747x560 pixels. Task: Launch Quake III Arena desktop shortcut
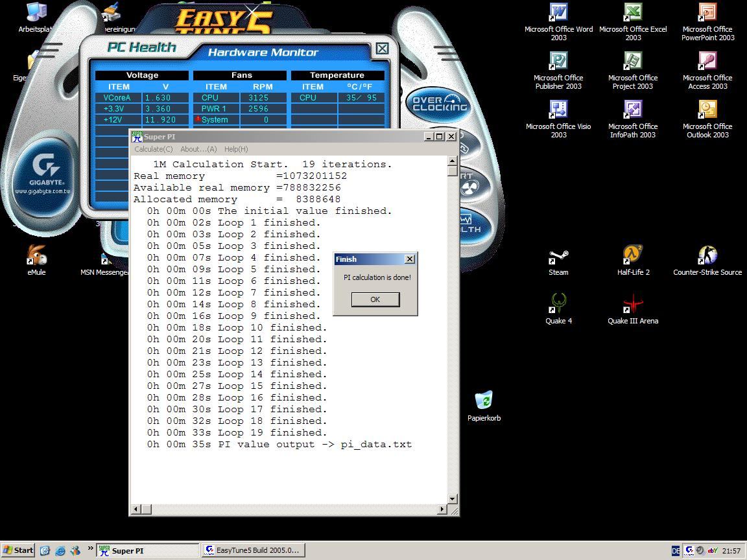[x=633, y=309]
